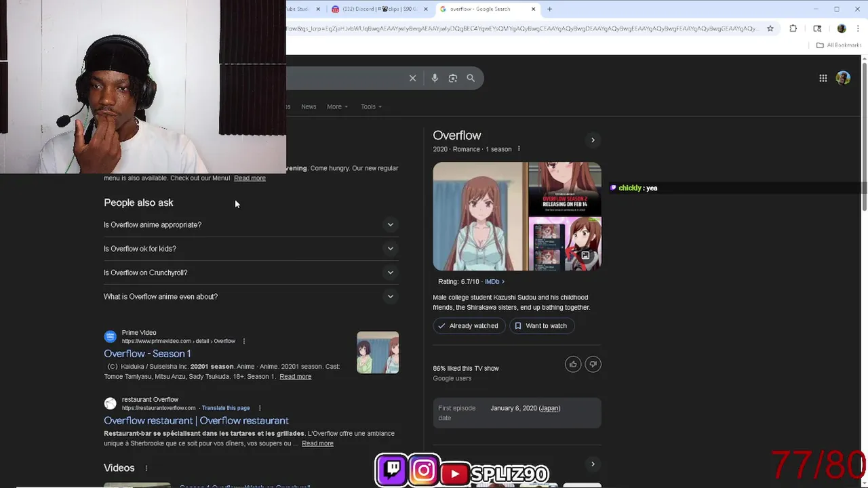Bookmark this page with the star icon
868x488 pixels.
coord(770,28)
